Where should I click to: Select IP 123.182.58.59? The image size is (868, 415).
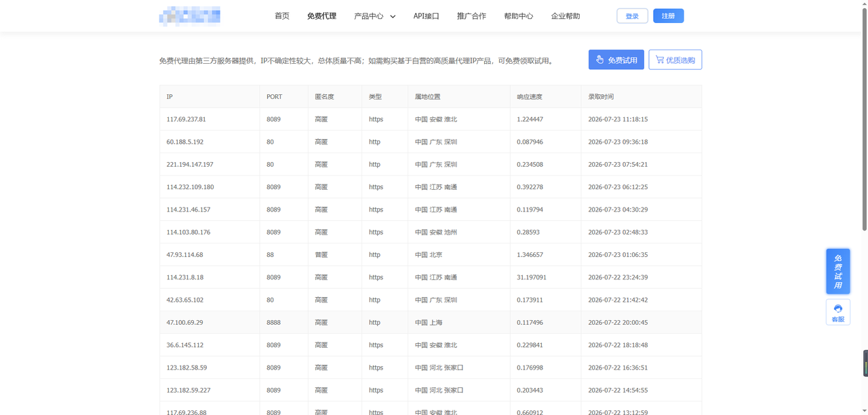click(x=186, y=368)
